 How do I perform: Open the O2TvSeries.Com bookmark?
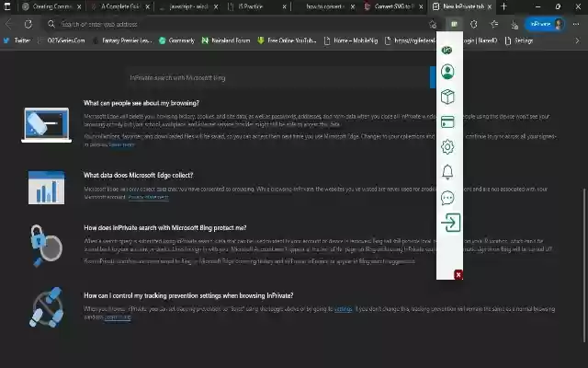click(62, 40)
